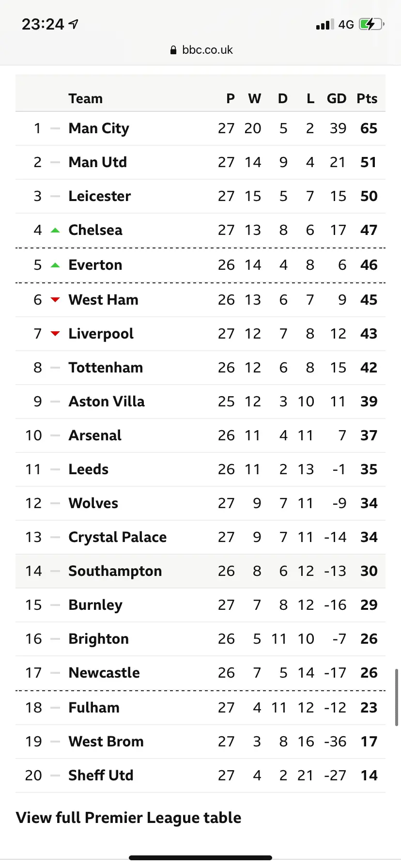Viewport: 401px width, 868px height.
Task: Tap the bbc.co.uk address bar
Action: coord(201,50)
